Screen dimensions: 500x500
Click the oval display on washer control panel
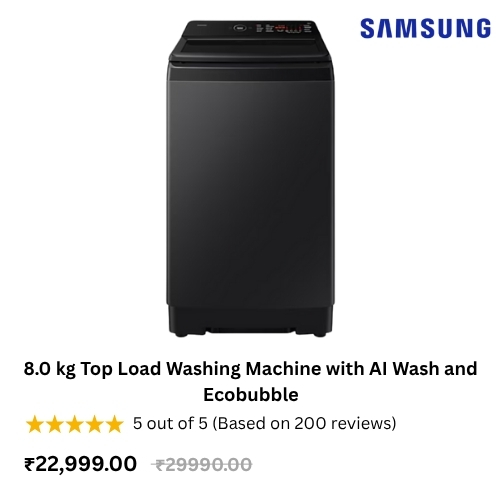tap(241, 28)
